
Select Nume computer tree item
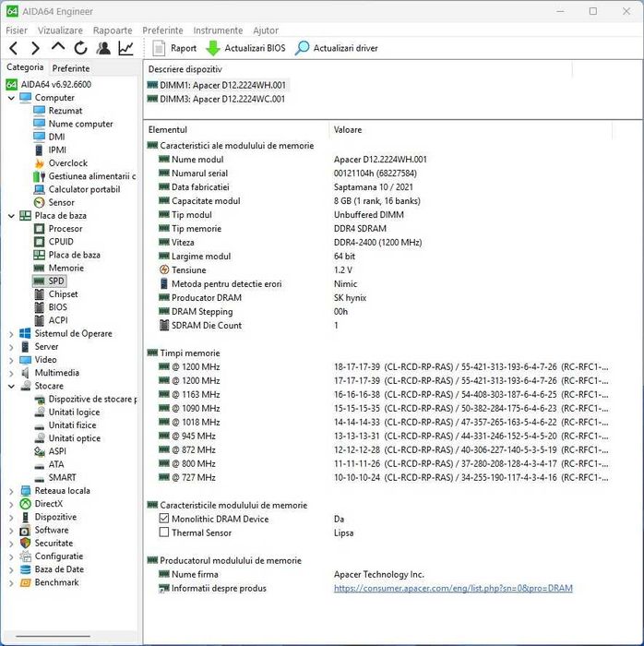tap(73, 124)
